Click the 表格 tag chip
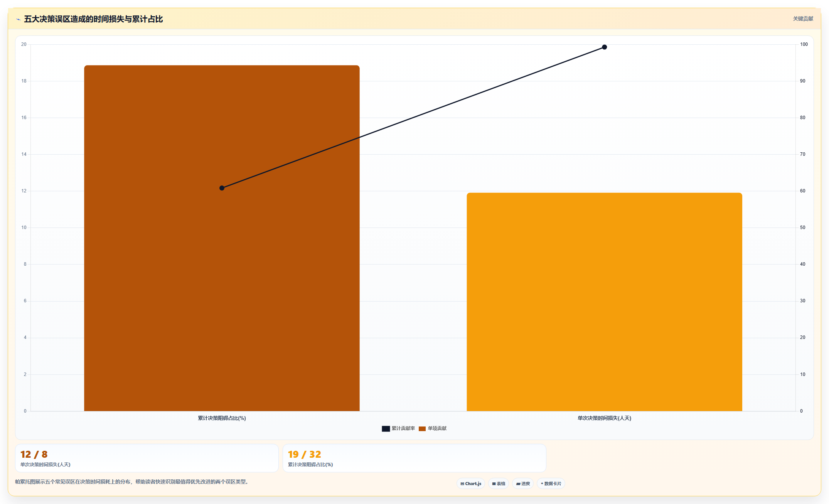 point(499,484)
